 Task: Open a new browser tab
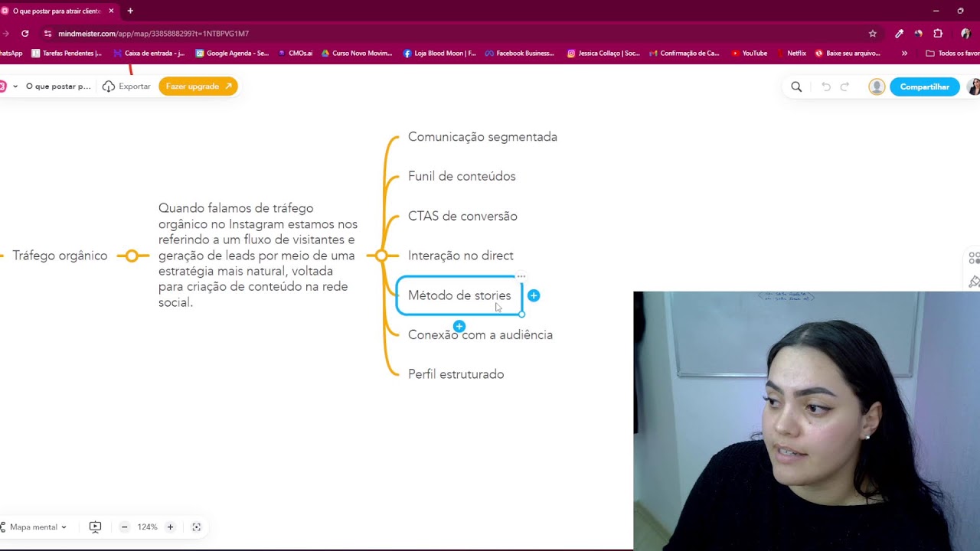click(x=130, y=11)
